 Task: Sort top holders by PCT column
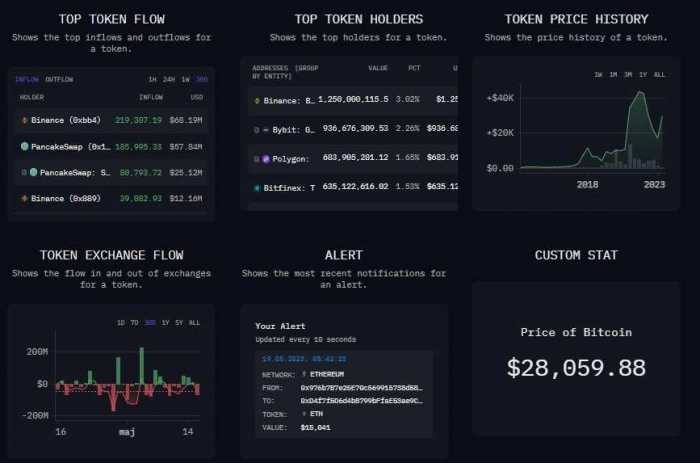[414, 69]
